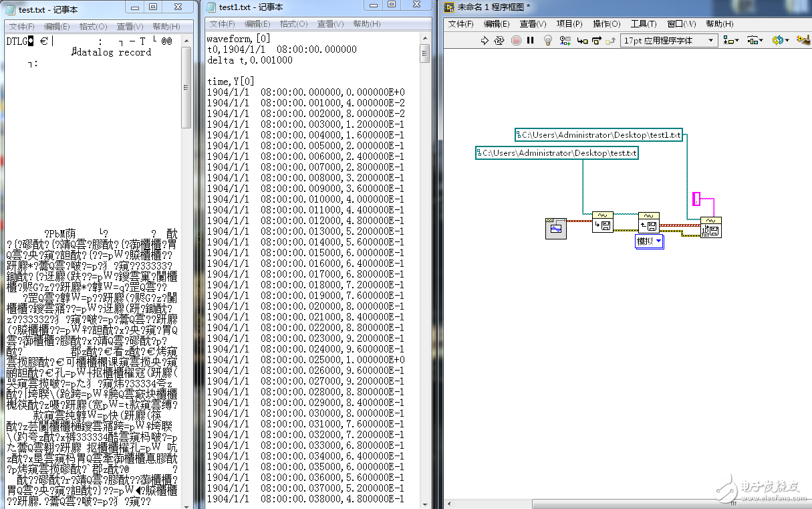Image resolution: width=812 pixels, height=509 pixels.
Task: Click row ending 00.020000,8.000000E-1
Action: click(305, 306)
